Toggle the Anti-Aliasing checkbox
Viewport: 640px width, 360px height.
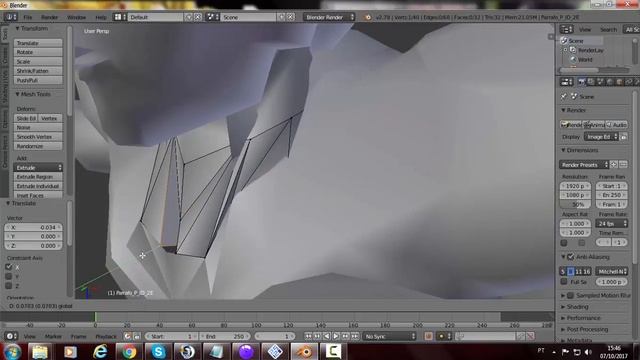(571, 257)
